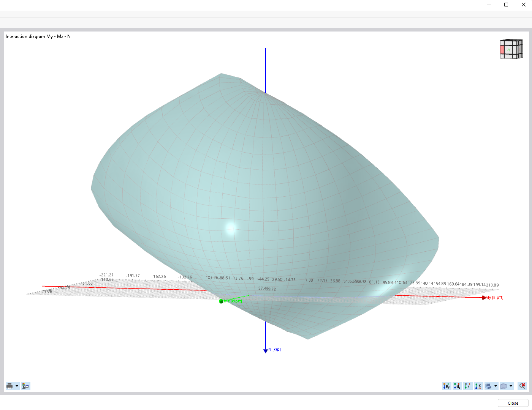Select the My axis view icon
532x410 pixels.
point(446,386)
